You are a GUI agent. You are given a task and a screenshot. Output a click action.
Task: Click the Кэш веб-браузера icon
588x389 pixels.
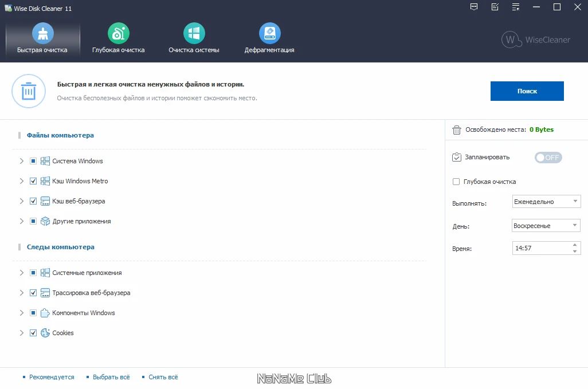point(45,201)
